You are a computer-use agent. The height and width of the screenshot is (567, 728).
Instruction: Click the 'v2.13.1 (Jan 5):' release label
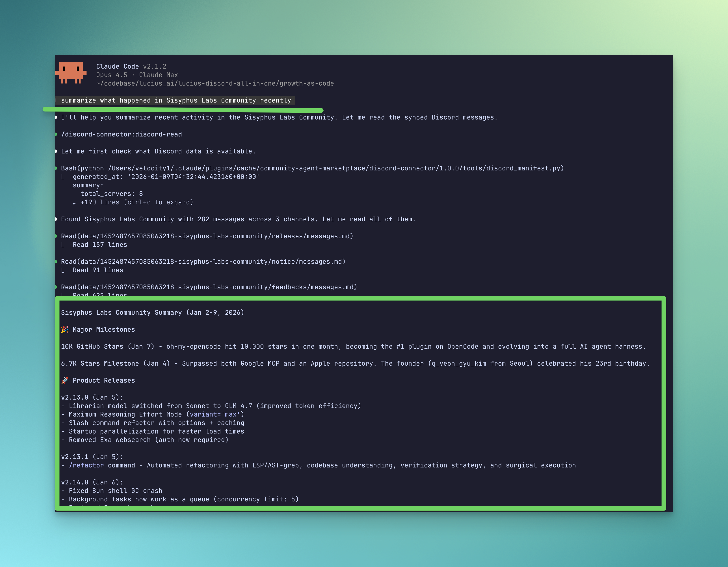coord(92,457)
